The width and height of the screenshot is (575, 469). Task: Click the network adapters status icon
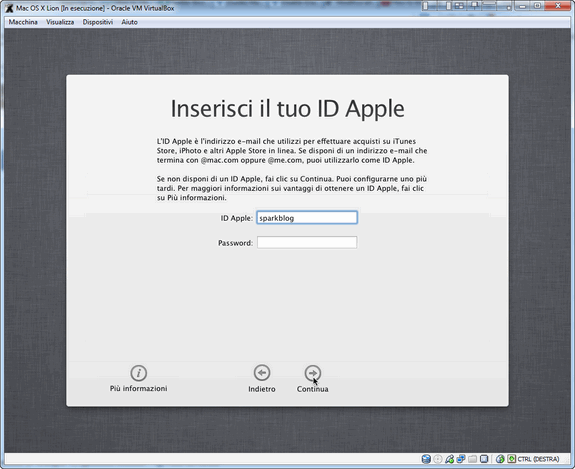tap(461, 459)
